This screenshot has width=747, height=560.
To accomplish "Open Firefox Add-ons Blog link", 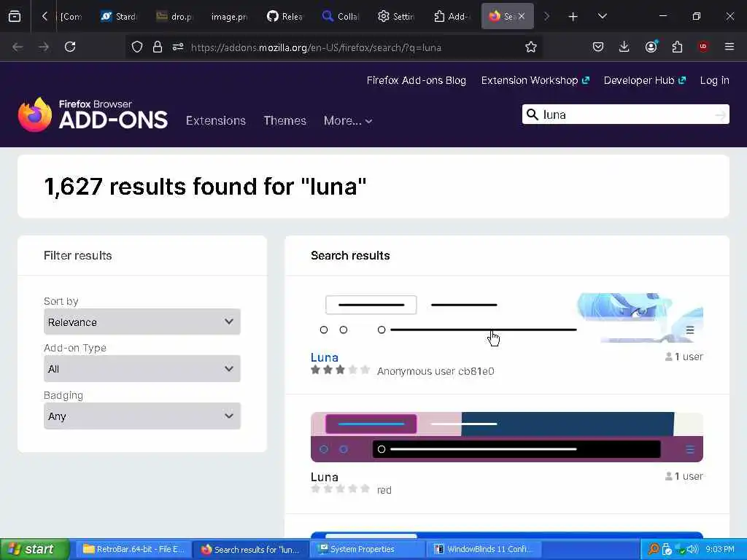I will pos(417,80).
